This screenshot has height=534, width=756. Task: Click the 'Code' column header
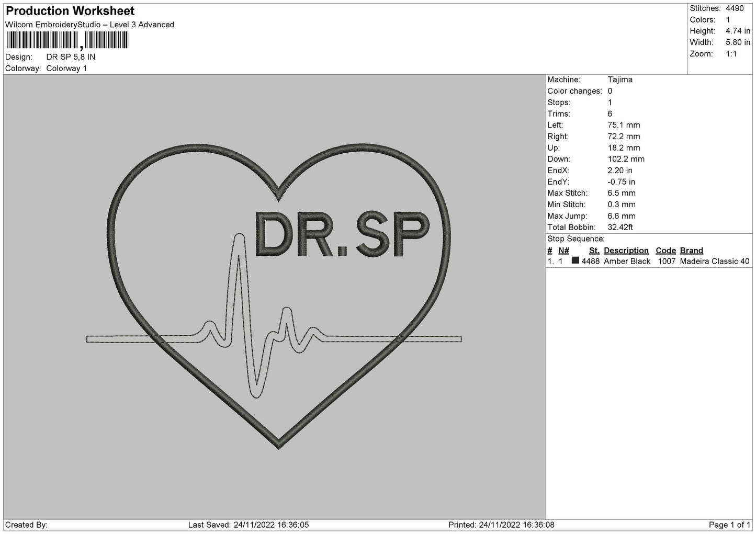click(x=666, y=251)
